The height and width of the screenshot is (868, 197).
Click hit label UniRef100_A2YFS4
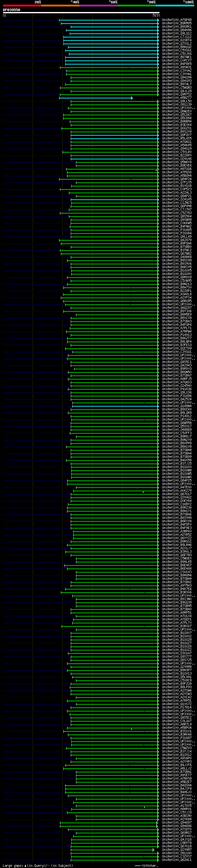(177, 297)
